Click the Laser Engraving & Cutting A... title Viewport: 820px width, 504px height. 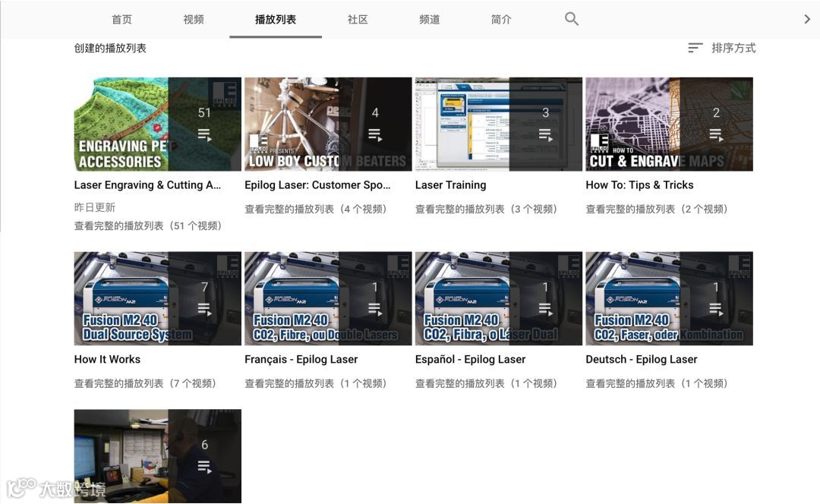tap(147, 185)
